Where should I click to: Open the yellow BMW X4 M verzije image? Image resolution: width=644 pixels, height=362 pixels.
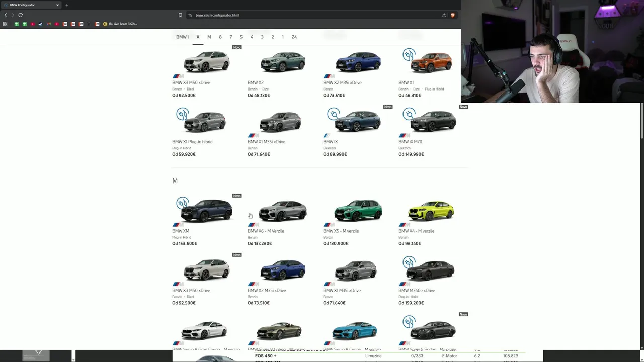(431, 211)
